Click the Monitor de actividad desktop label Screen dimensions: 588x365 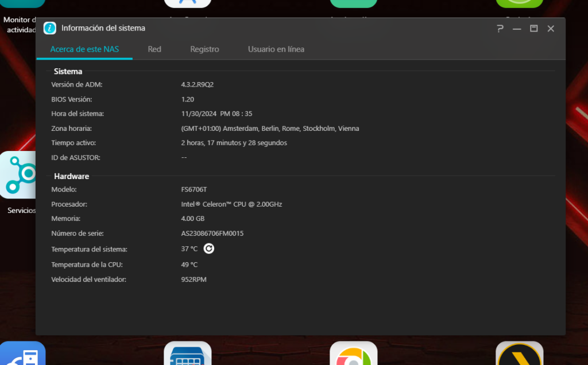point(20,25)
